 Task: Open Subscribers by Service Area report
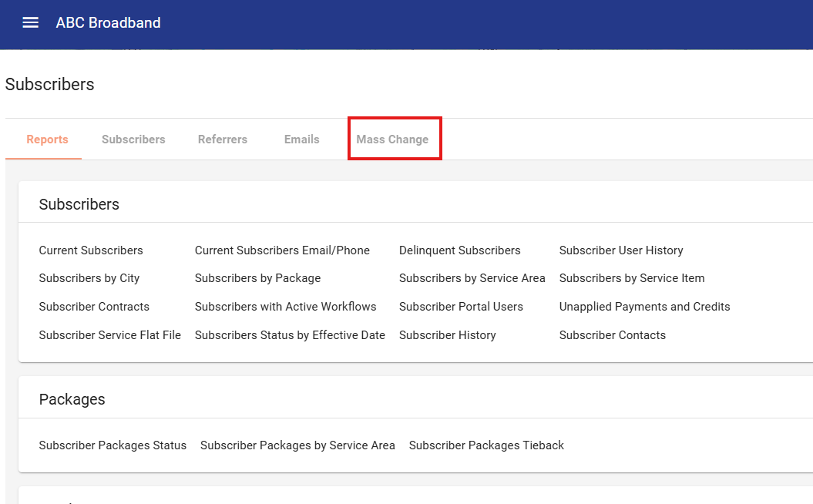[472, 278]
